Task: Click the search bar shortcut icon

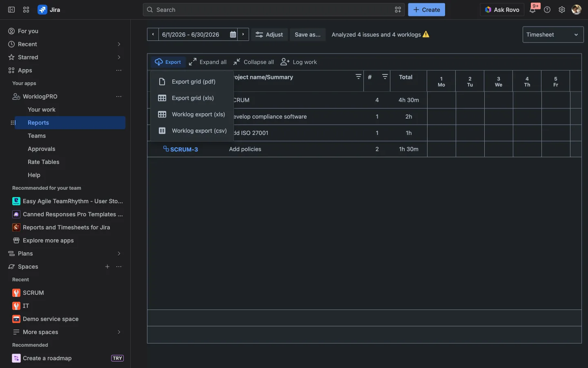Action: click(398, 10)
